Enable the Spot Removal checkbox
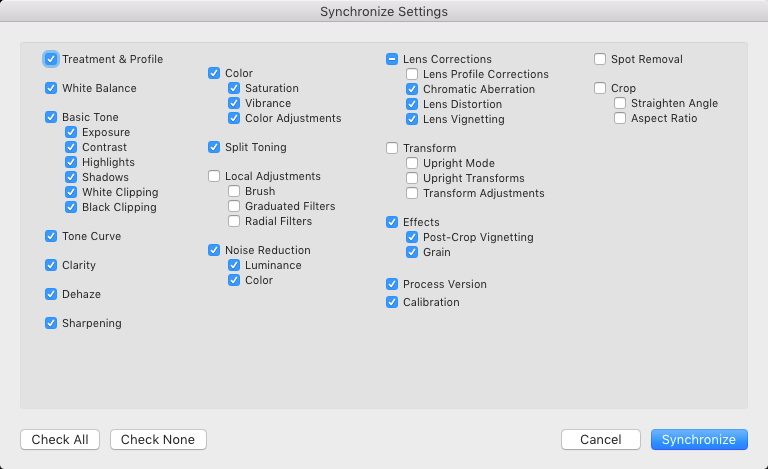Viewport: 768px width, 469px height. 600,59
